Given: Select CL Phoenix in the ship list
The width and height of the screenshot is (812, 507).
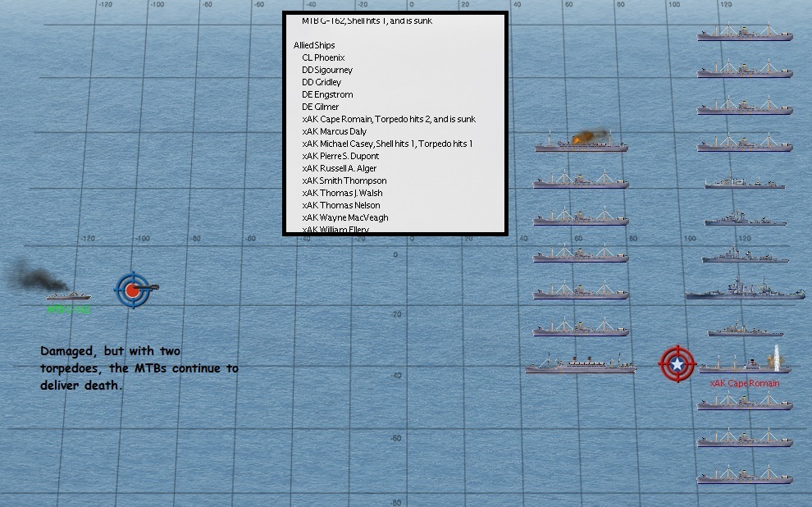Looking at the screenshot, I should (x=323, y=57).
